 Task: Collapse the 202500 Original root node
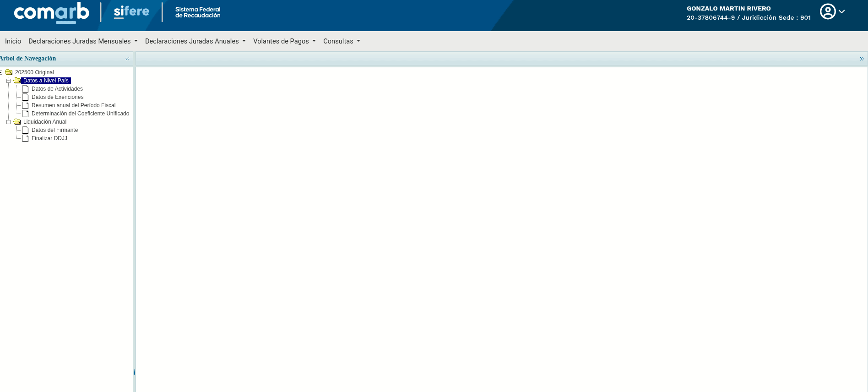point(1,72)
